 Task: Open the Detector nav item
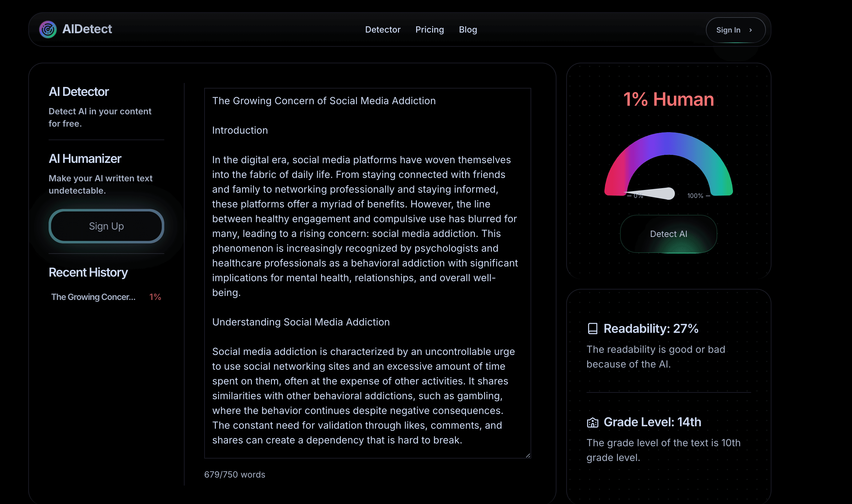pyautogui.click(x=382, y=30)
